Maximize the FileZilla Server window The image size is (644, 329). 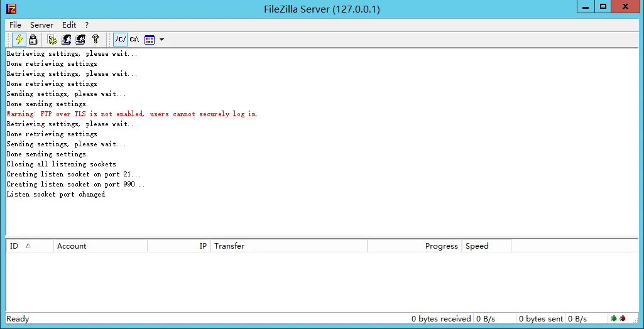[x=603, y=7]
